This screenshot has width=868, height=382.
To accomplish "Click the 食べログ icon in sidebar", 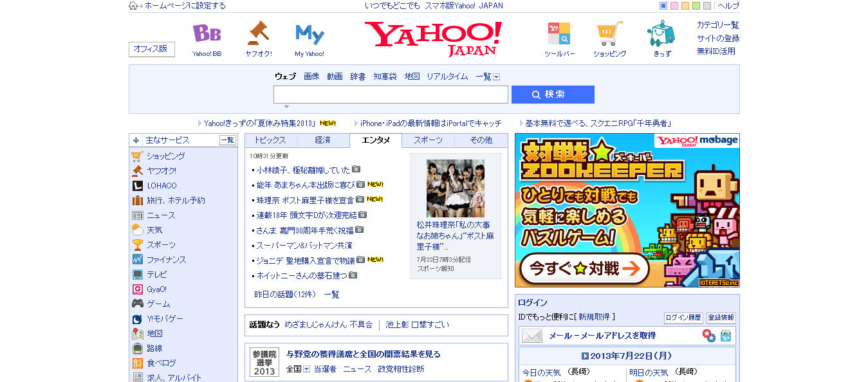I will (x=137, y=363).
